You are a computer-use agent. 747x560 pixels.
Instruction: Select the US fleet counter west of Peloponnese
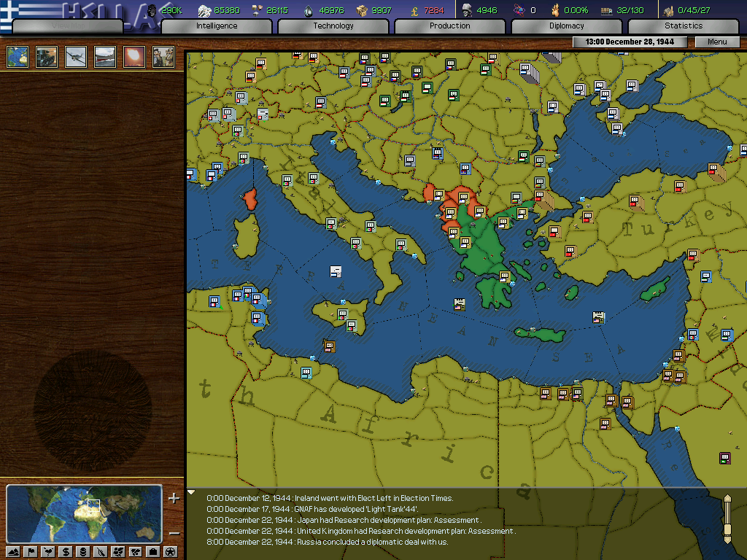[460, 304]
